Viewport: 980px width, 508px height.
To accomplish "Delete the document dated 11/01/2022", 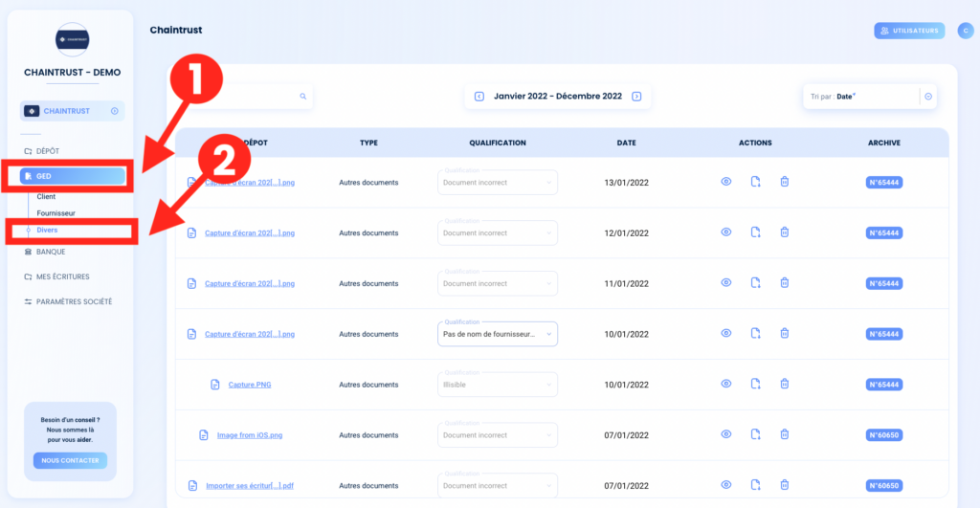I will (x=785, y=283).
